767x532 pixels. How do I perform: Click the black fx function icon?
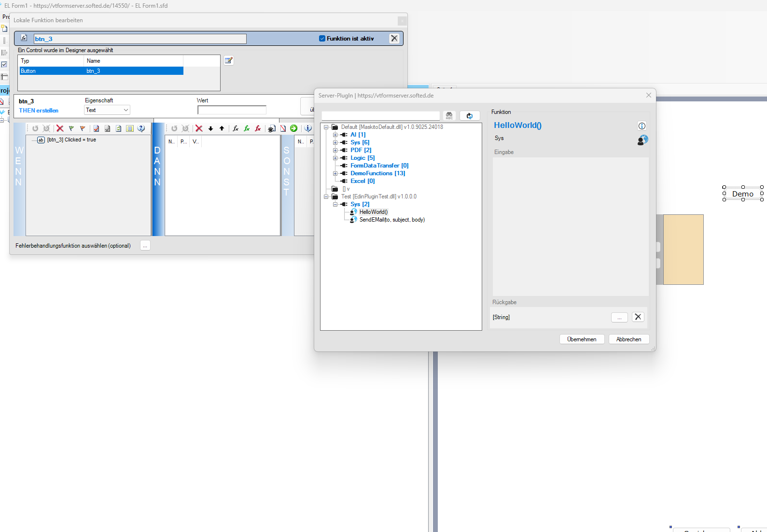pyautogui.click(x=236, y=128)
